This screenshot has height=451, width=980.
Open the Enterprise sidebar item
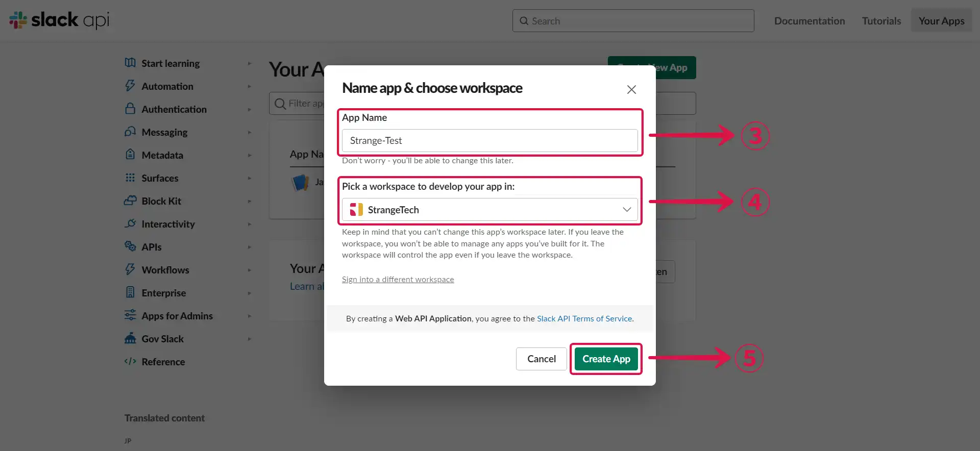[x=164, y=293]
